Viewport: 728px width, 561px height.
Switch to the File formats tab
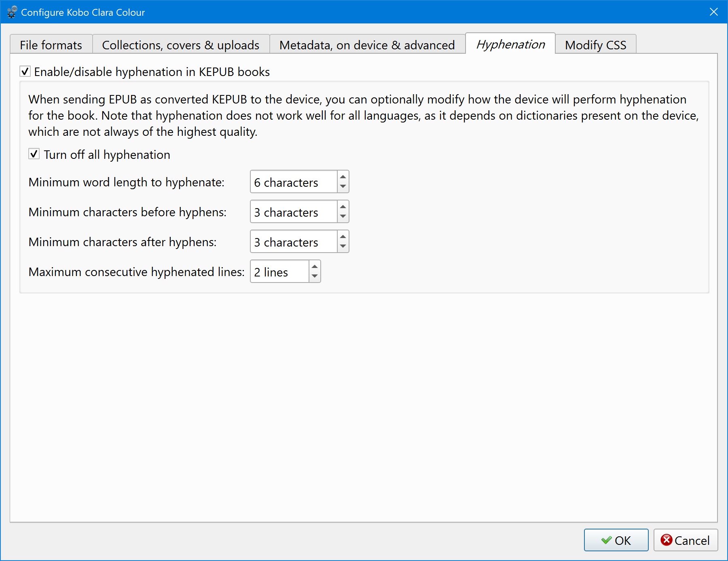point(51,44)
